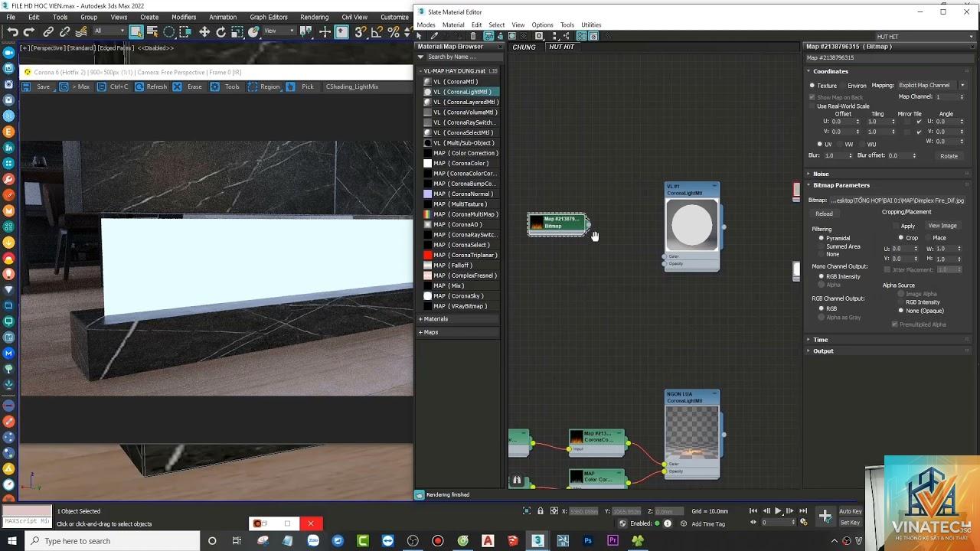Click the Erase tool in frame buffer
The height and width of the screenshot is (551, 980).
click(188, 86)
